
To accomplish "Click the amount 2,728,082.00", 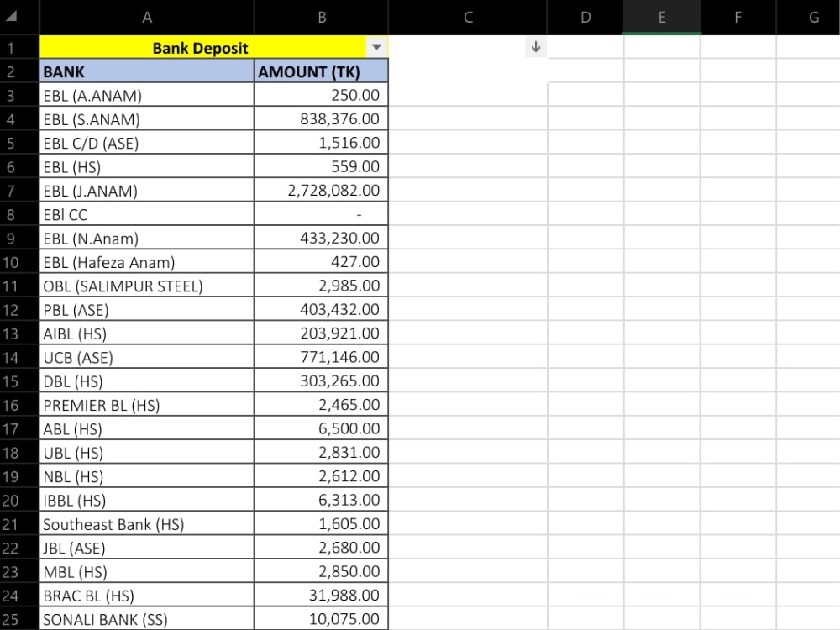I will click(x=333, y=190).
